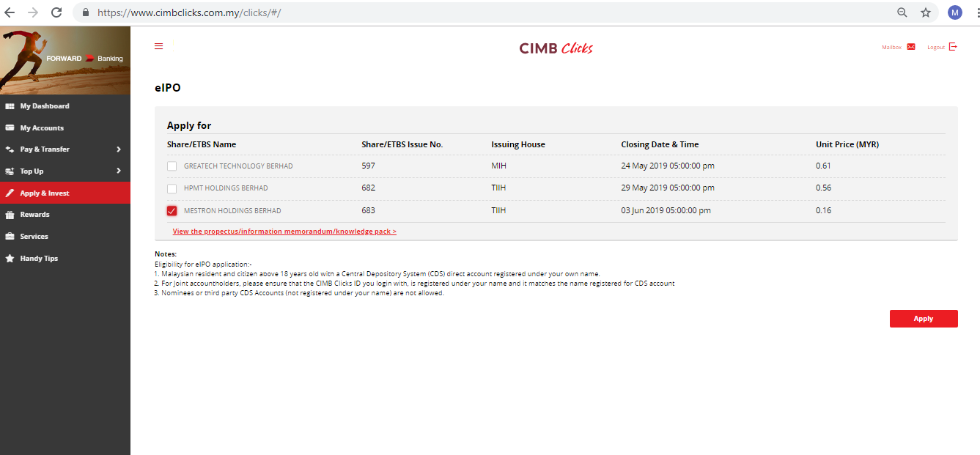Open the Chrome profile avatar icon
This screenshot has height=455, width=980.
(x=954, y=12)
